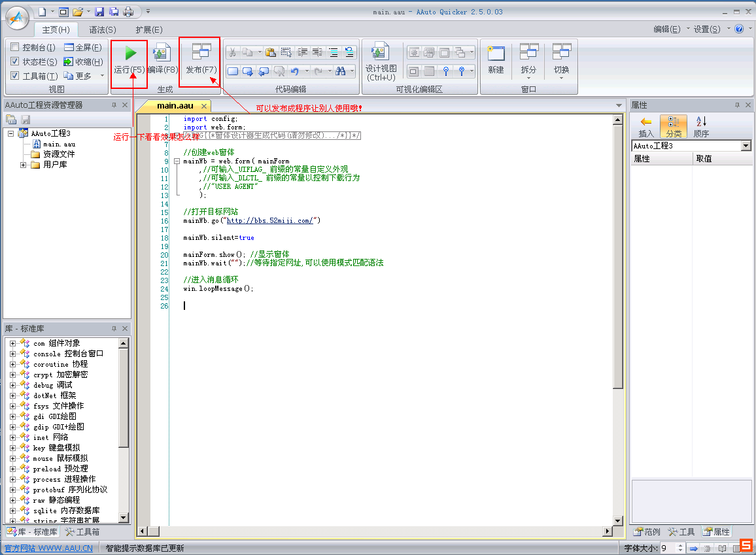Open the official website WWW.AAU.CN link
Viewport: 756px width, 555px height.
[x=49, y=548]
